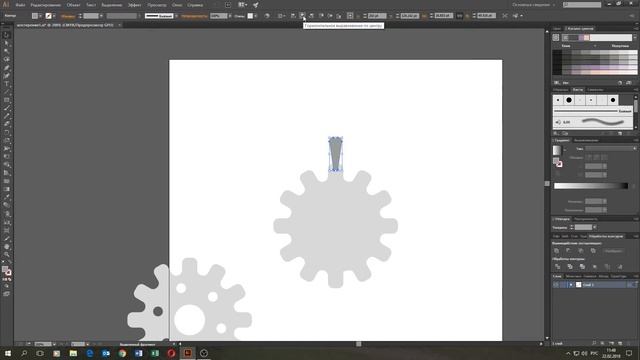Click the Разобрать button in Pathfinder

click(x=613, y=251)
